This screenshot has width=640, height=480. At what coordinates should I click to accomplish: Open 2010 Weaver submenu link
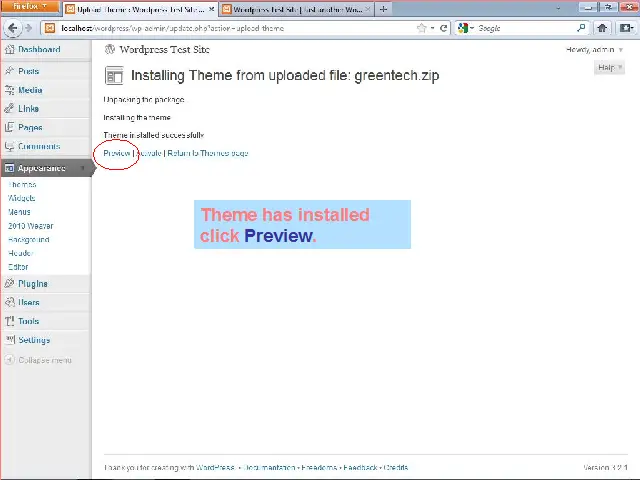point(31,226)
